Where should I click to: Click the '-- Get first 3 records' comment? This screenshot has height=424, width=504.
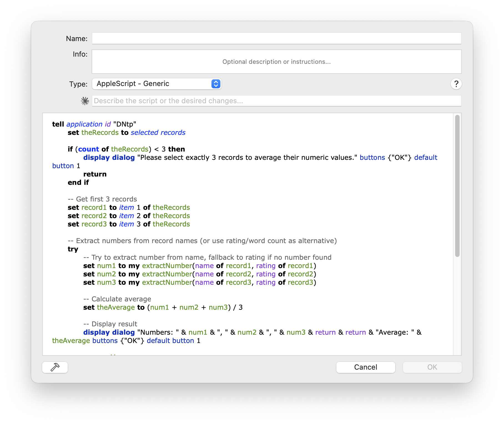tap(102, 199)
